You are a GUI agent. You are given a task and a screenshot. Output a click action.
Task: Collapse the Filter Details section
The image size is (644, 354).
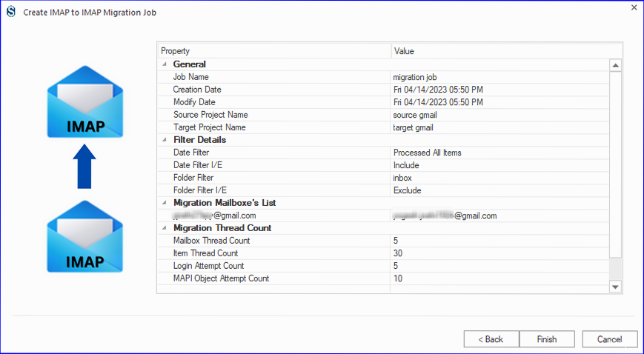coord(165,140)
